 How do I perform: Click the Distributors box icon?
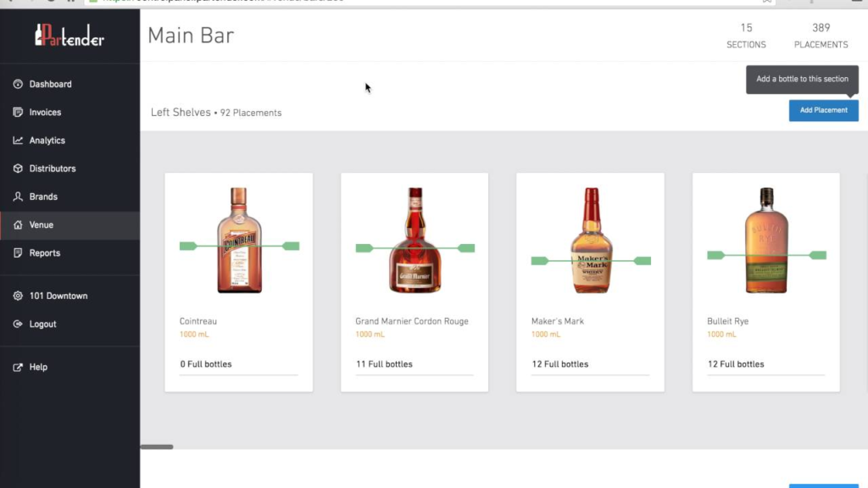(18, 169)
